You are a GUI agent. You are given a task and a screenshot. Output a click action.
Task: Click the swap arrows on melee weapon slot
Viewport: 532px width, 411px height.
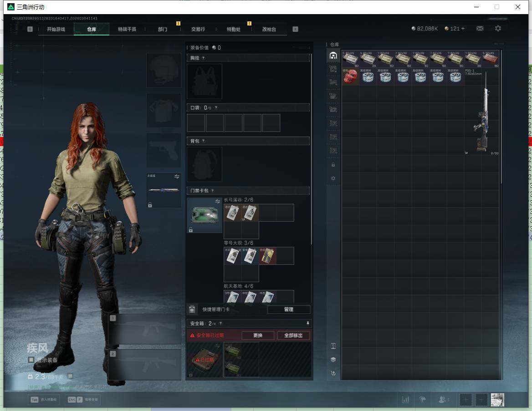pyautogui.click(x=177, y=177)
